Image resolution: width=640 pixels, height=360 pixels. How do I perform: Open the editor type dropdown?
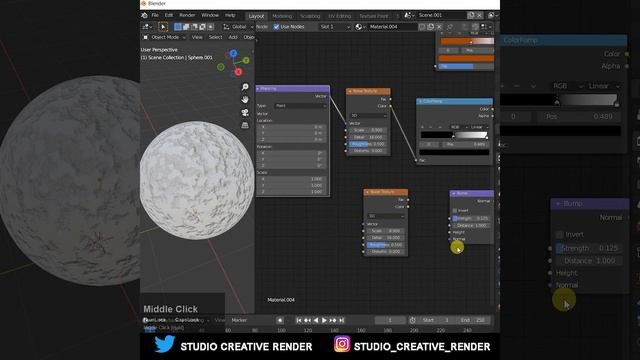pyautogui.click(x=147, y=27)
